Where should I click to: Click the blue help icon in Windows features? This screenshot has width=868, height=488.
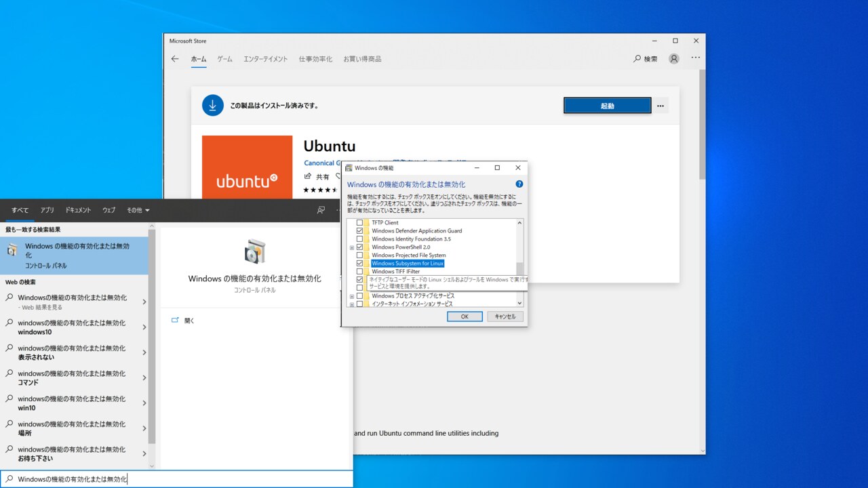(519, 184)
